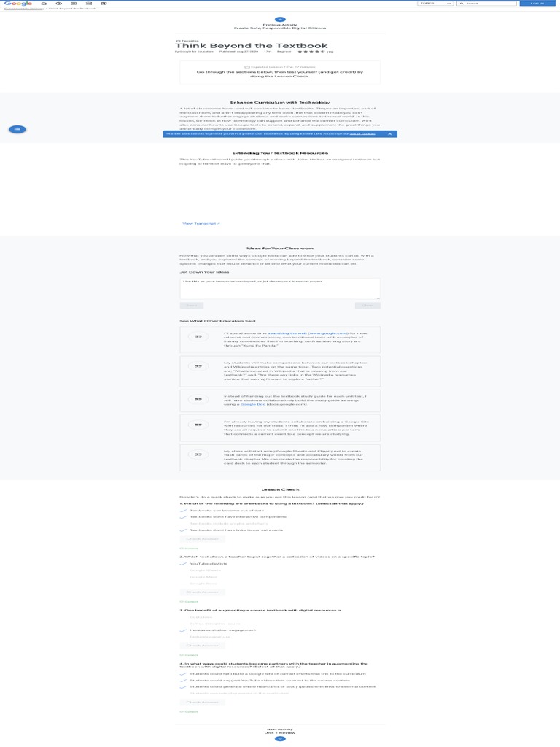Go to Previous Activity using up arrow circle
The height and width of the screenshot is (747, 560).
coord(280,20)
